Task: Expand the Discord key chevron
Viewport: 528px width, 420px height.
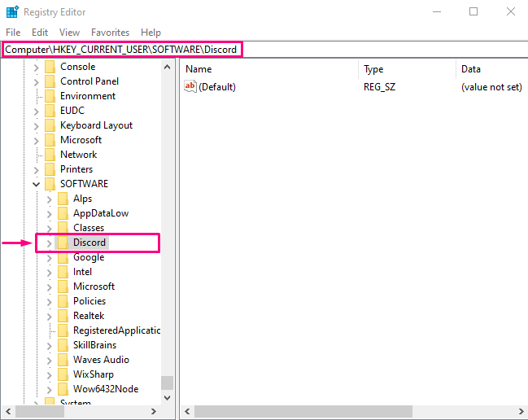Action: [49, 243]
